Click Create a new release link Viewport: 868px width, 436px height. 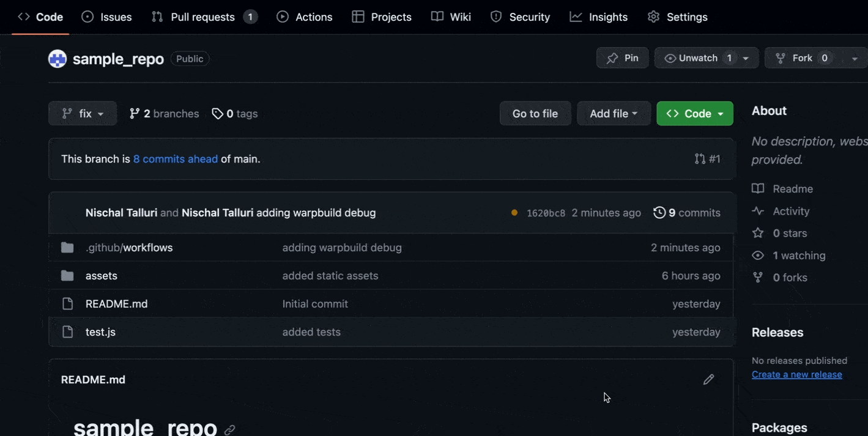pyautogui.click(x=796, y=374)
